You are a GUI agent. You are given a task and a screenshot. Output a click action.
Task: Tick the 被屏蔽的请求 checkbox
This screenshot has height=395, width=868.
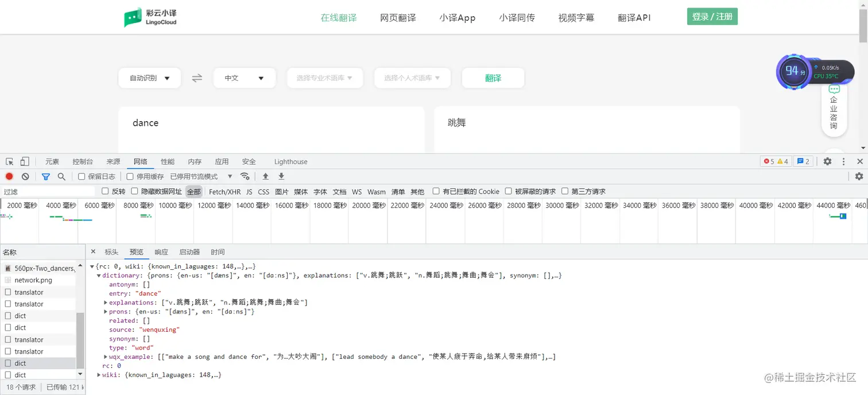509,191
